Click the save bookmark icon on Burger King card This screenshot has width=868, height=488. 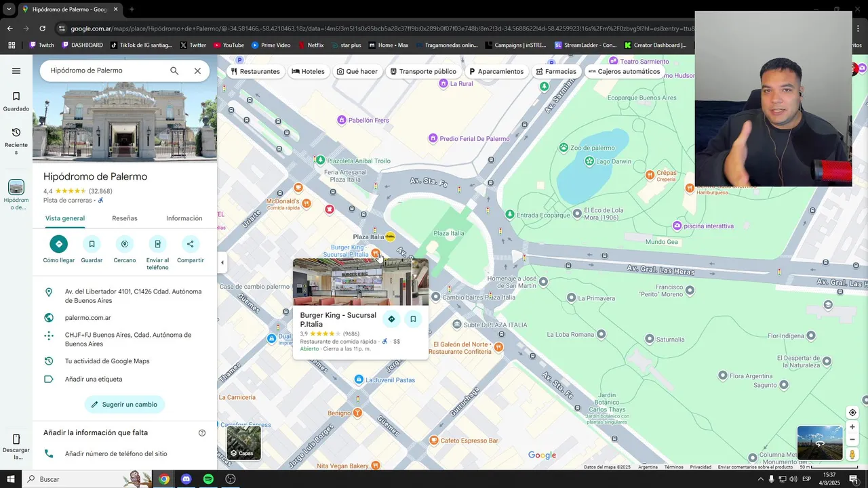click(x=413, y=319)
